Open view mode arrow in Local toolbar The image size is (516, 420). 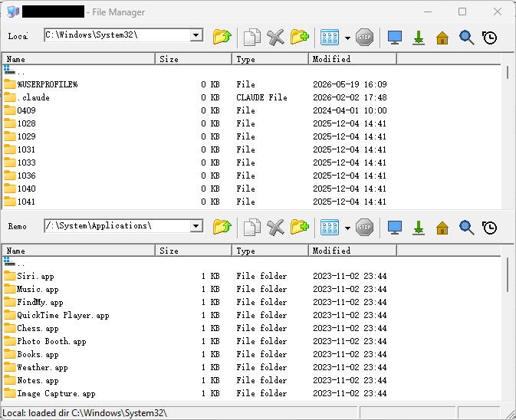pyautogui.click(x=347, y=38)
